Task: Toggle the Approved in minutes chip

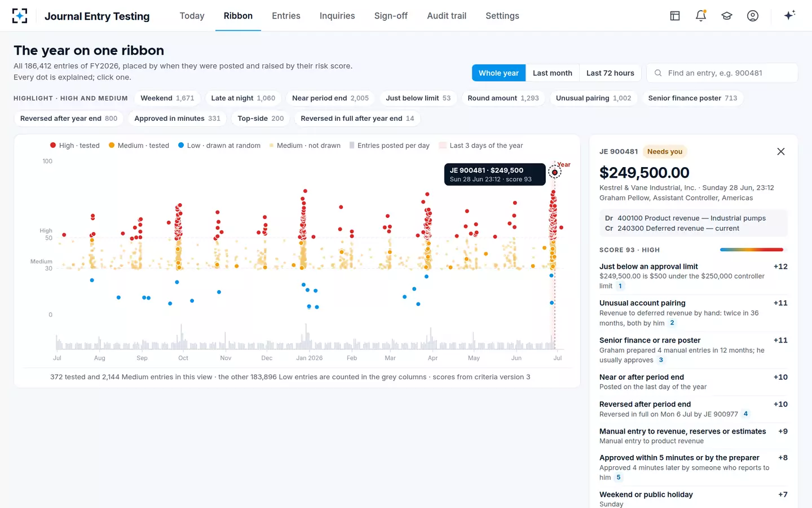Action: [177, 119]
